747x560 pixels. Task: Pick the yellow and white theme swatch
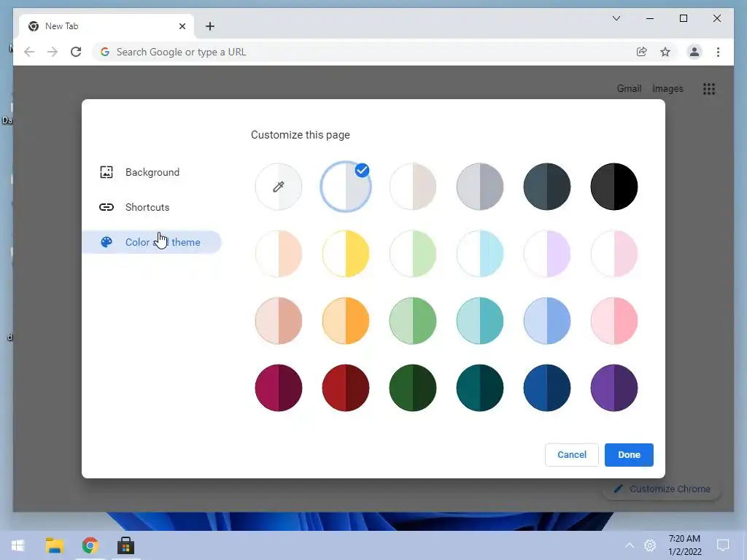pyautogui.click(x=345, y=254)
